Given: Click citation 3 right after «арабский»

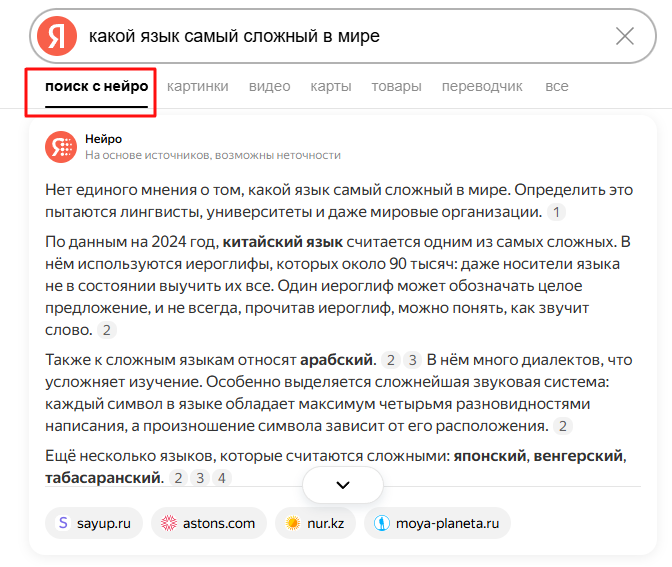Looking at the screenshot, I should coord(412,360).
